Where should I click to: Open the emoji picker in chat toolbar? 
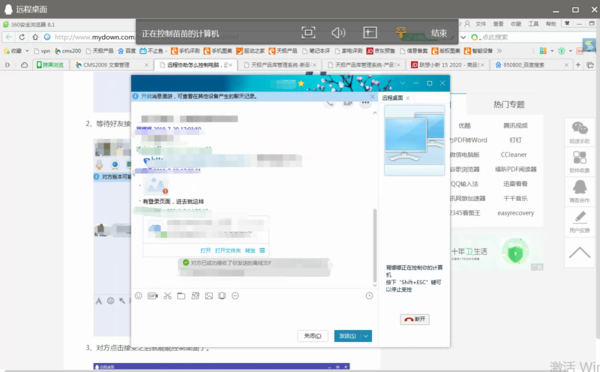[x=139, y=295]
